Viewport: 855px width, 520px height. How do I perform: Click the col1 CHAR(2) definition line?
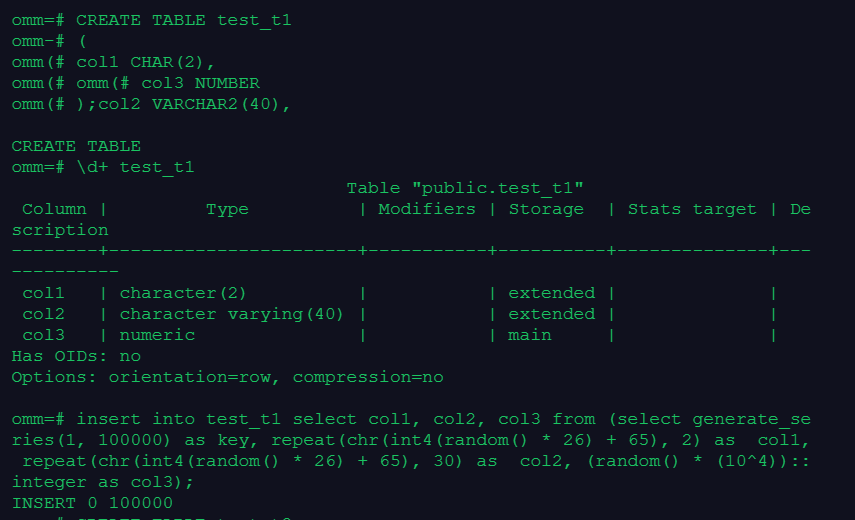[113, 62]
